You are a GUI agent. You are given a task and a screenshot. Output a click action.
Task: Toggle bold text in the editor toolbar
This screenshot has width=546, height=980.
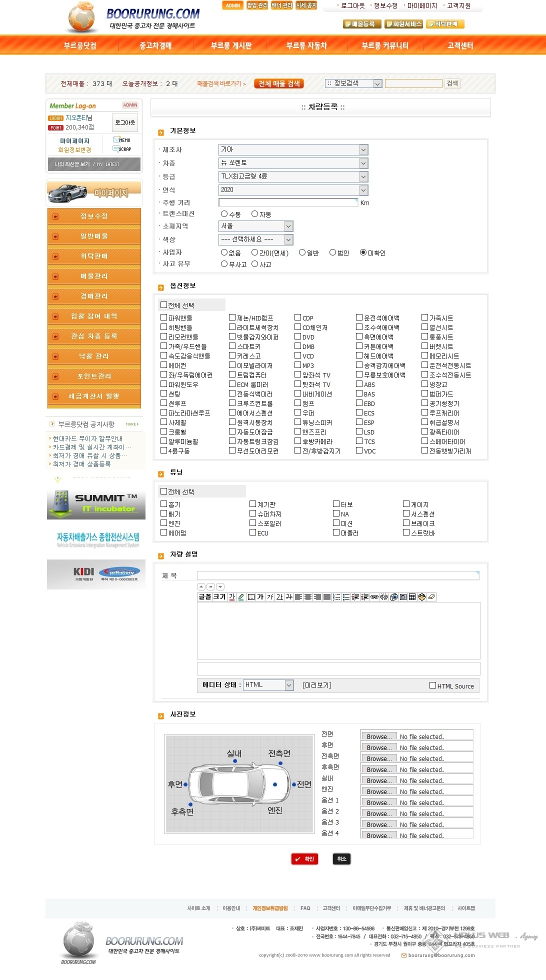pyautogui.click(x=260, y=596)
